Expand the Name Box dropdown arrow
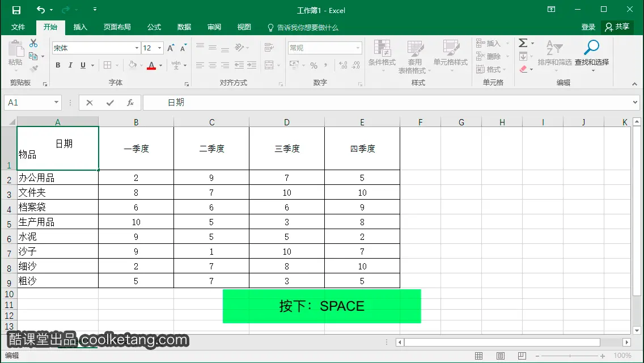This screenshot has width=644, height=363. (x=56, y=102)
